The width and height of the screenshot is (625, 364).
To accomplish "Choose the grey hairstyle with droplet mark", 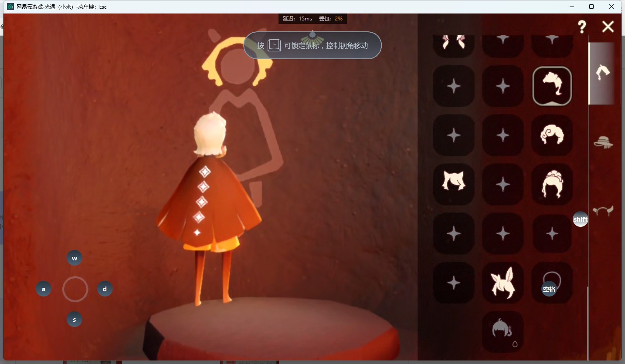I will [503, 332].
